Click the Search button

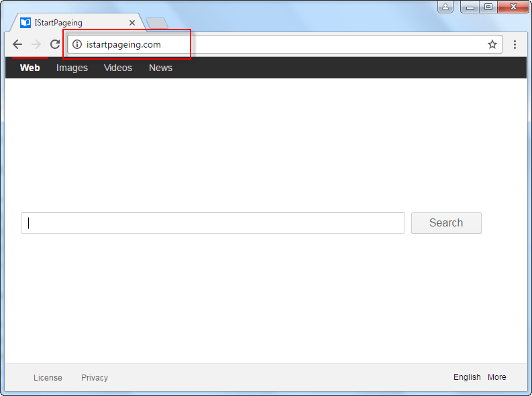click(x=446, y=223)
